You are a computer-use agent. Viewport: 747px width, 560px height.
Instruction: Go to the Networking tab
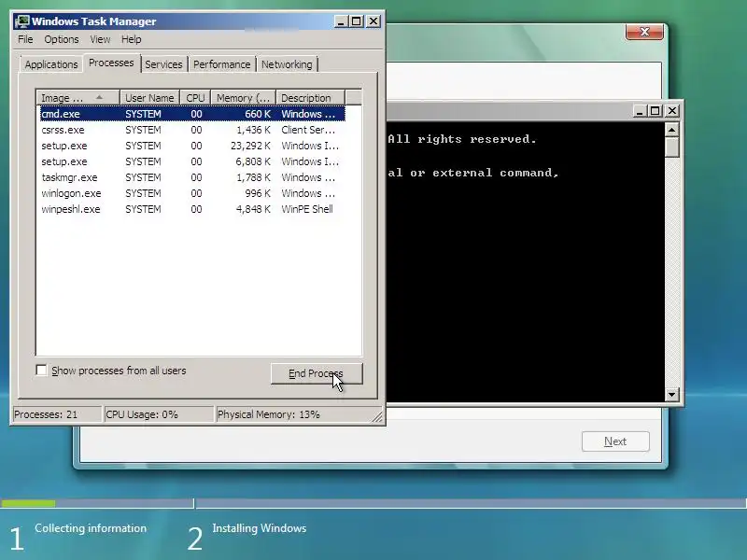(287, 64)
